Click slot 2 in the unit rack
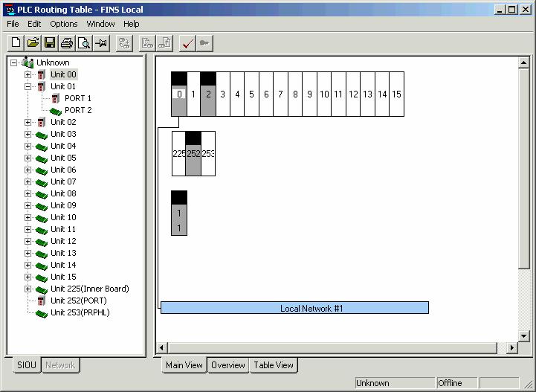 pos(208,94)
